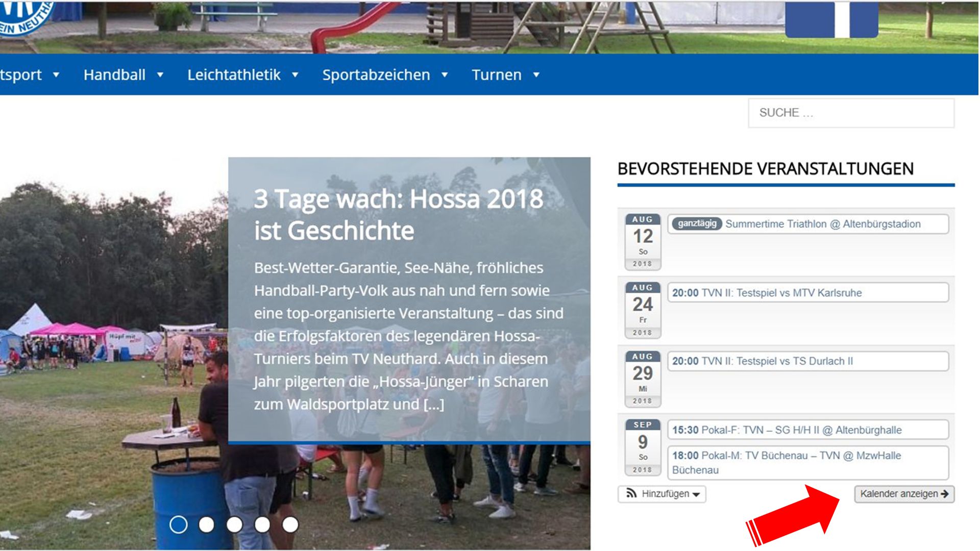980x551 pixels.
Task: Expand the Handball dropdown arrow
Action: (x=160, y=75)
